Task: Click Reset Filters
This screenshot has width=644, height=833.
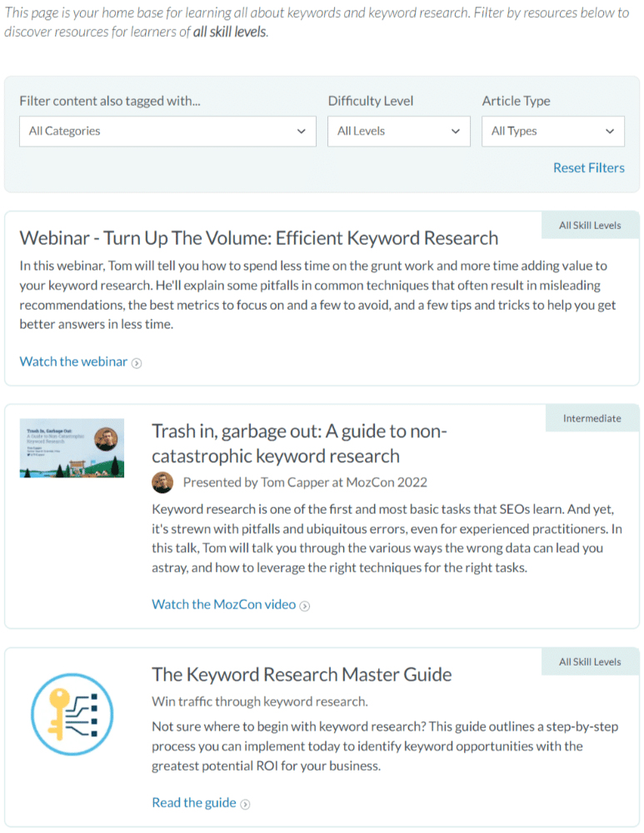Action: (589, 167)
